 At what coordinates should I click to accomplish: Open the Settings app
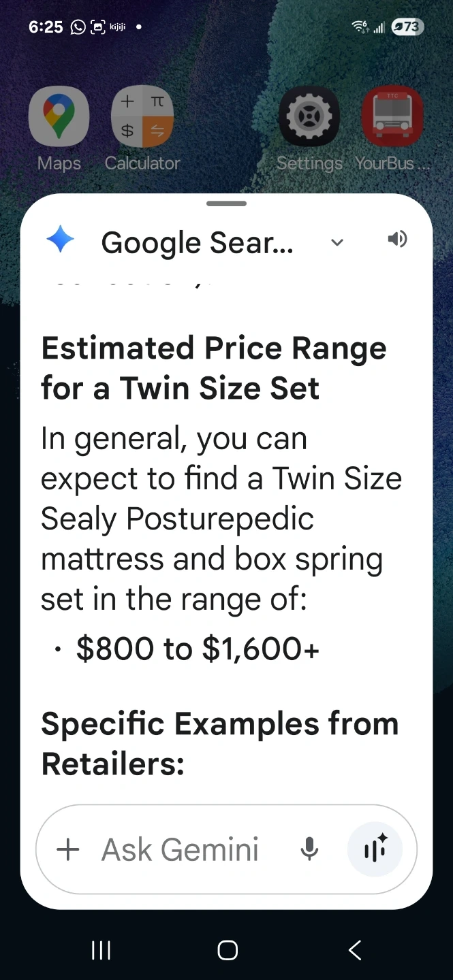[x=309, y=117]
